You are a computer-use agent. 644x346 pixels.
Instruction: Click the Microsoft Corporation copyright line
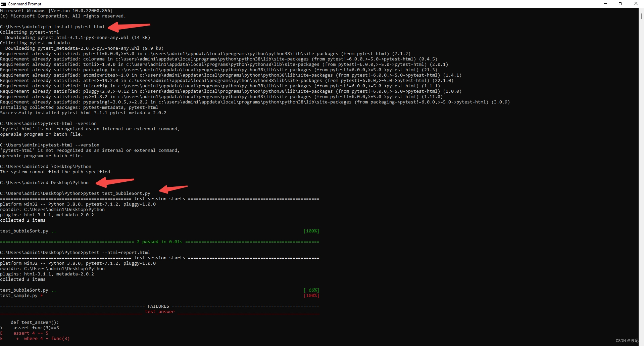pos(63,16)
